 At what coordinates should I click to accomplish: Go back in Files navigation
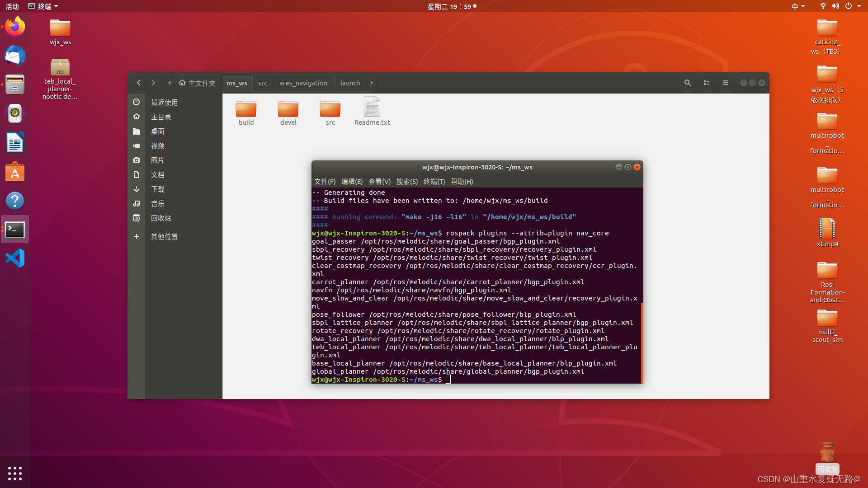point(139,83)
